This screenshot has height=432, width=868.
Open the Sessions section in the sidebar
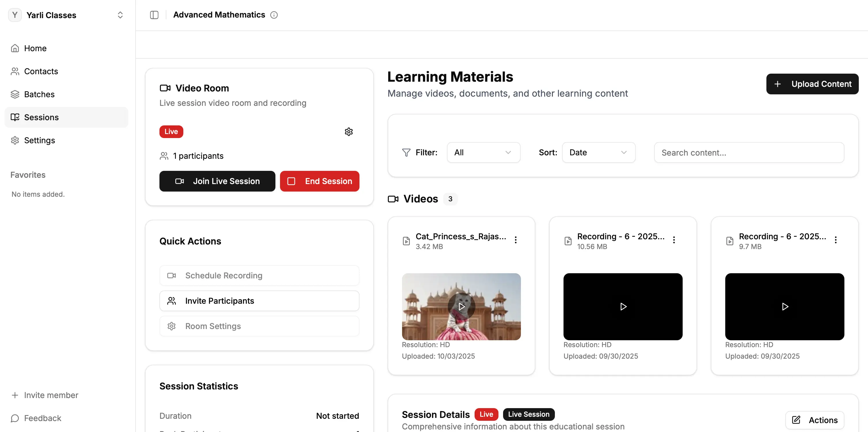pos(41,117)
